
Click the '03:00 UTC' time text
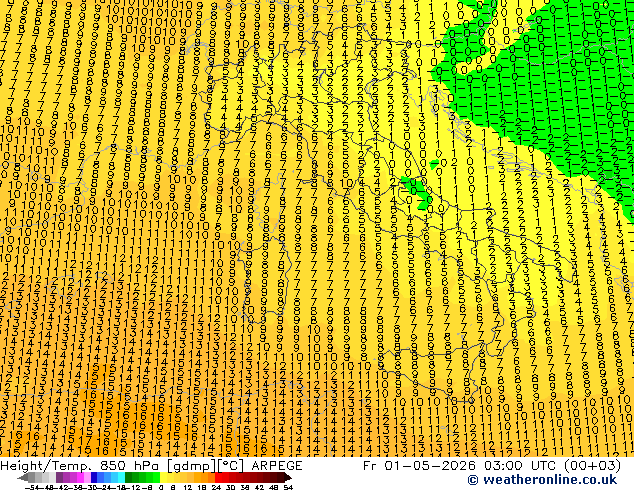(x=521, y=466)
